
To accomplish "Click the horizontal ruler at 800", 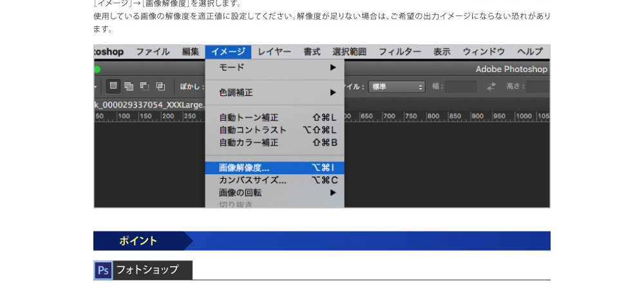I will (x=433, y=116).
